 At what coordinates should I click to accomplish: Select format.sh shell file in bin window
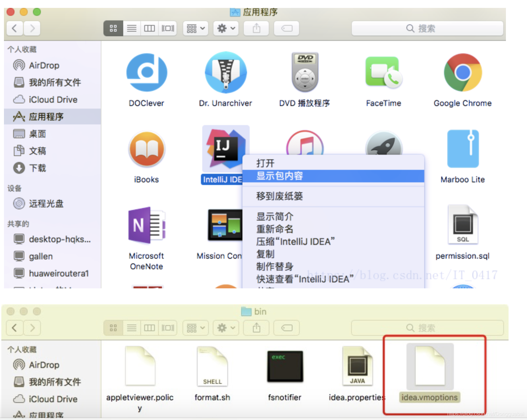point(212,366)
